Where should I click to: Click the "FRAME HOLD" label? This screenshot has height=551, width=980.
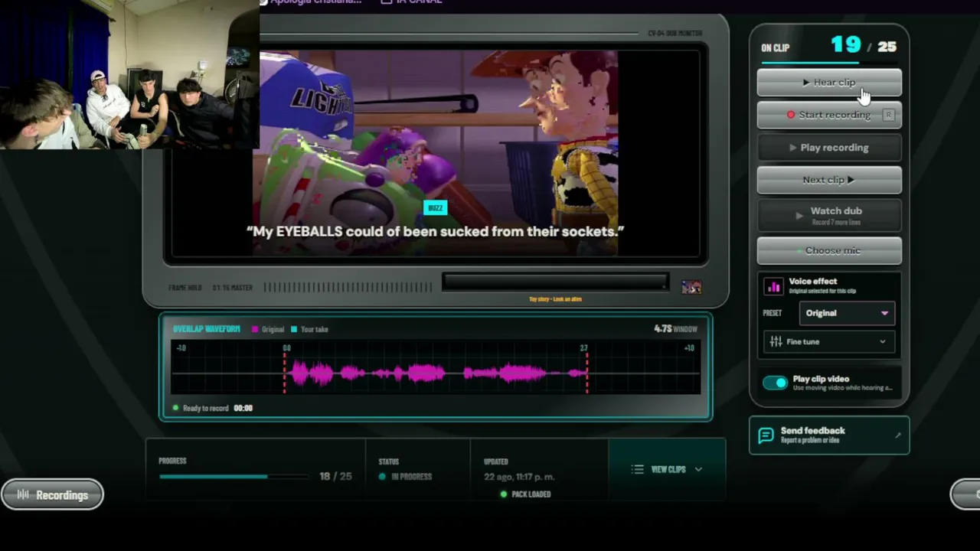185,288
